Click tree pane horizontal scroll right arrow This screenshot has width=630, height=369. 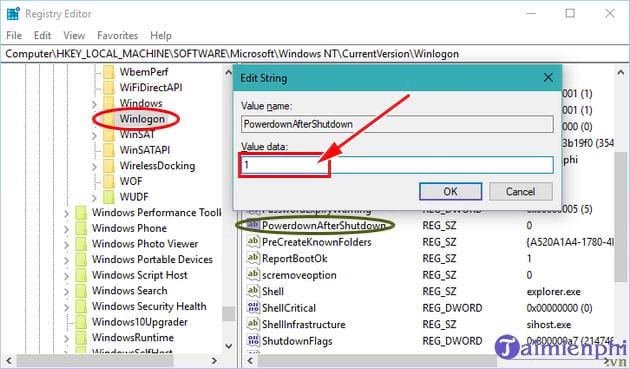(215, 361)
